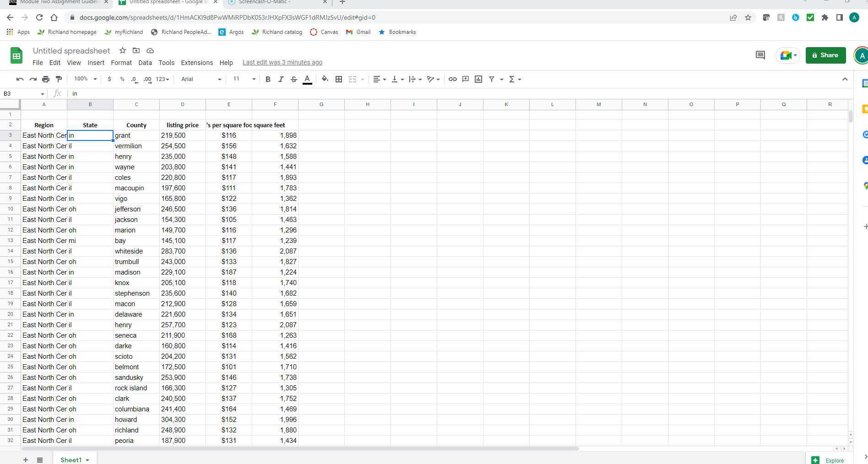Click the create filter icon

coord(491,79)
